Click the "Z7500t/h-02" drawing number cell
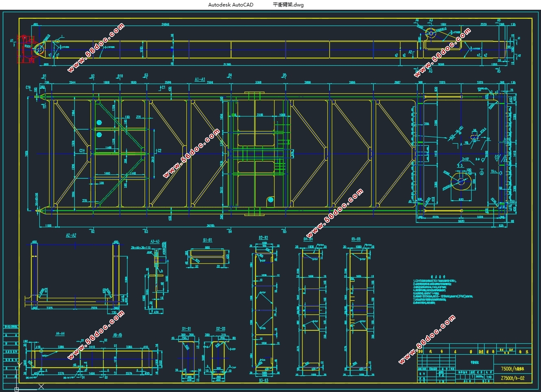541x392 pixels. tap(513, 378)
